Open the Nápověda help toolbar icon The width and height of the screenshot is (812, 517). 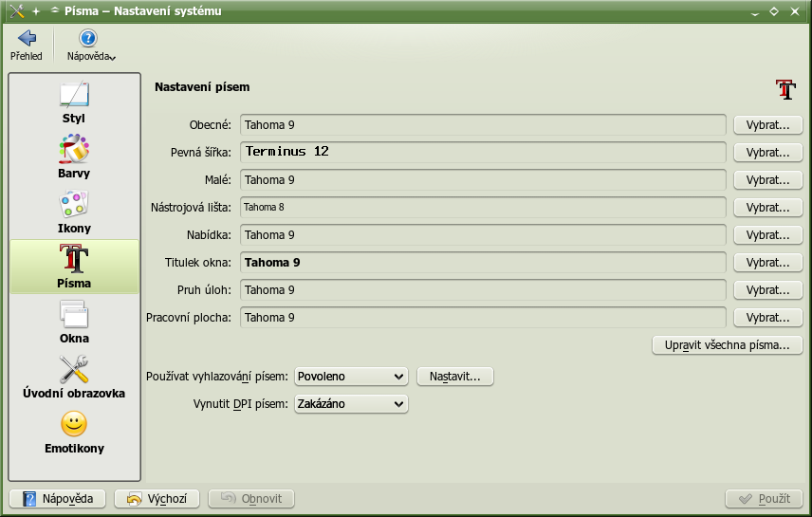click(x=88, y=38)
